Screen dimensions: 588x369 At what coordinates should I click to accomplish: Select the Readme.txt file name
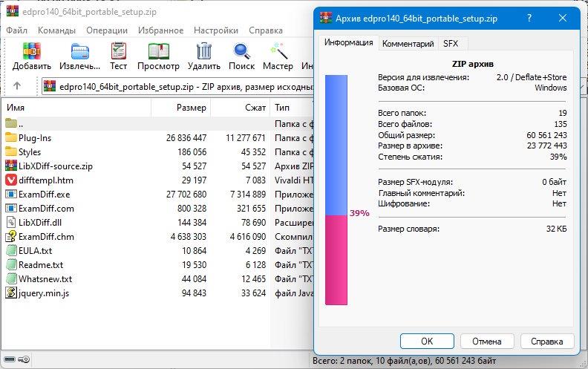click(41, 265)
